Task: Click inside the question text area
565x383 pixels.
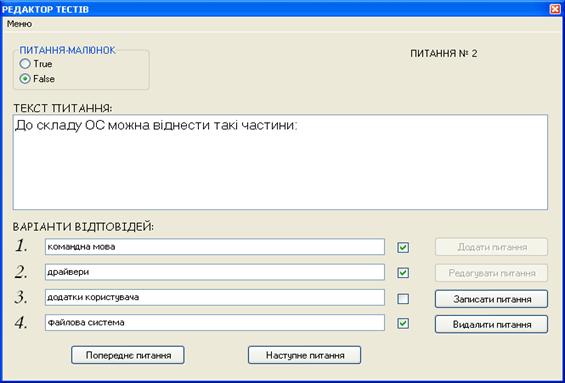Action: point(280,162)
